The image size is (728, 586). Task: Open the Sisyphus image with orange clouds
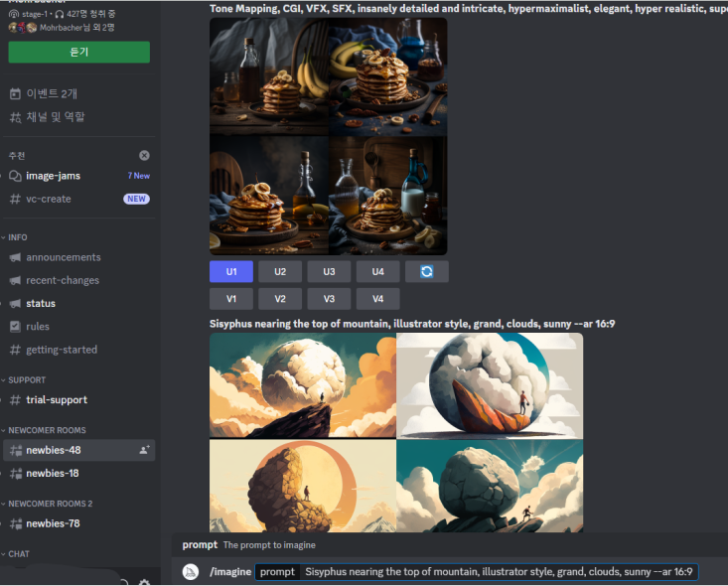(303, 385)
